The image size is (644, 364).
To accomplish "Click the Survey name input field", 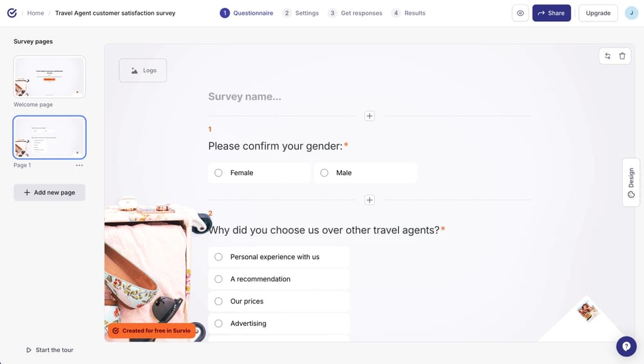I will pos(369,97).
